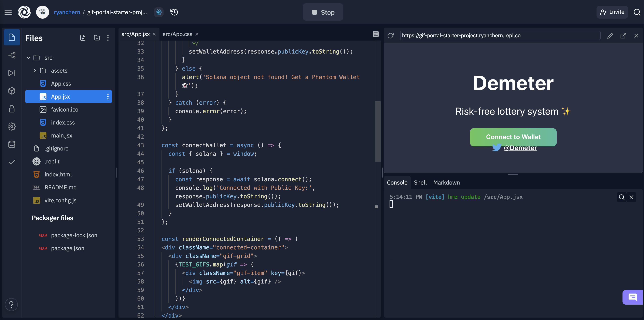The width and height of the screenshot is (644, 320).
Task: Expand the assets folder
Action: click(x=35, y=71)
